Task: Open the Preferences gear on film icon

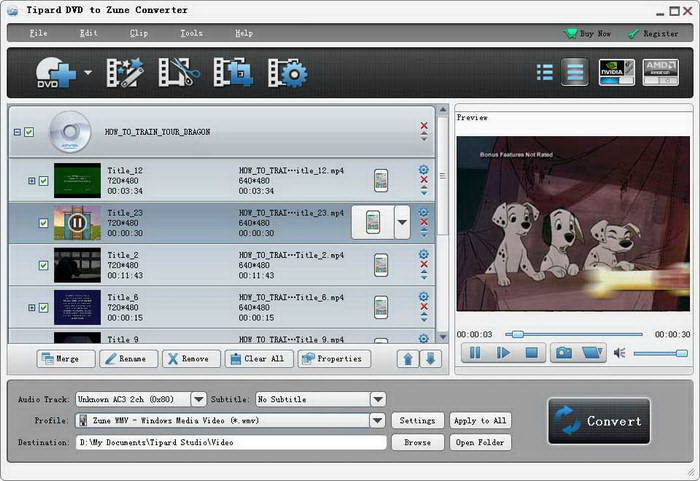Action: (288, 73)
